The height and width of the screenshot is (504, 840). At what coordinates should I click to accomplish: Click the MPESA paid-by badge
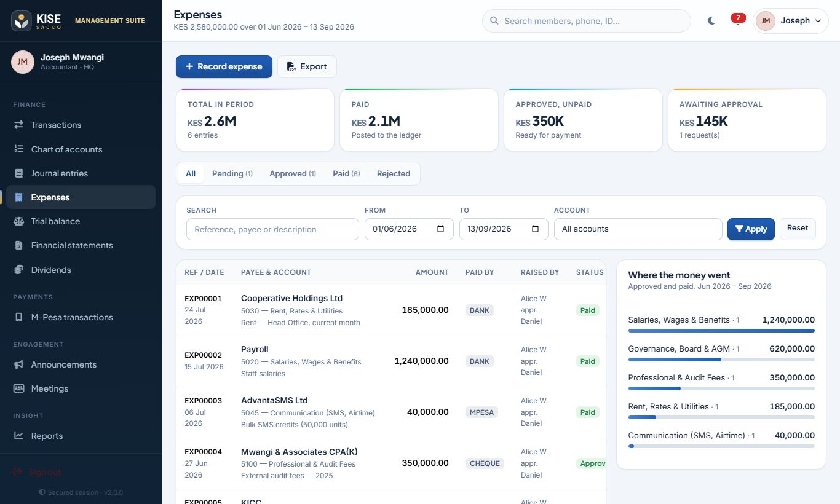pos(481,412)
